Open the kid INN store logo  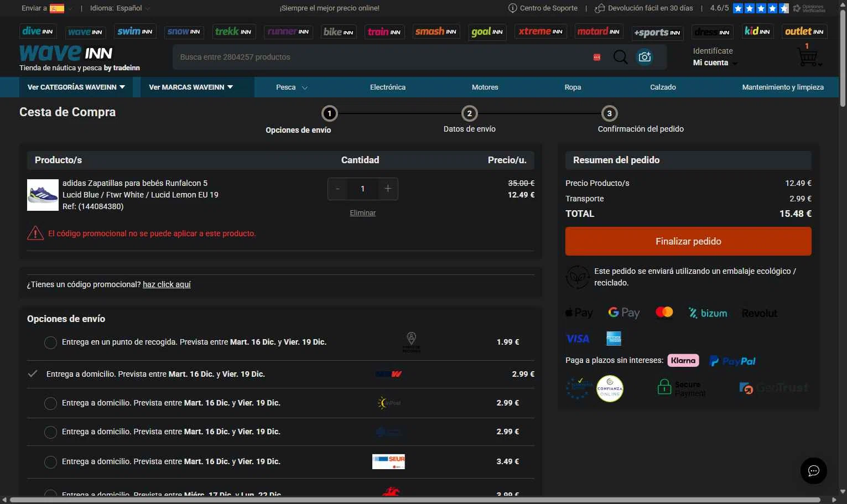pos(757,32)
